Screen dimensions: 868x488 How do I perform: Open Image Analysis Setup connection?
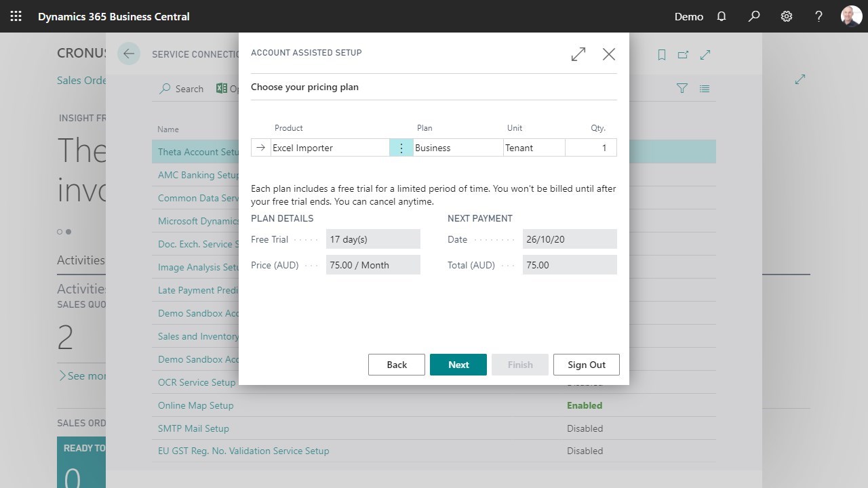tap(198, 267)
